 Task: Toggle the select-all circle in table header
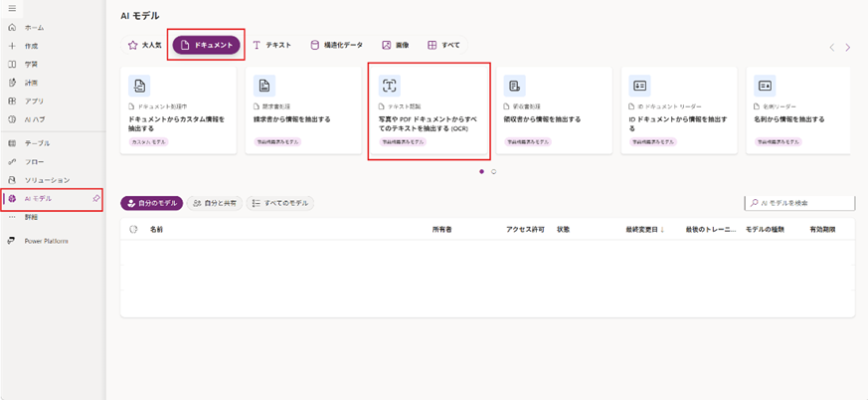(x=133, y=229)
